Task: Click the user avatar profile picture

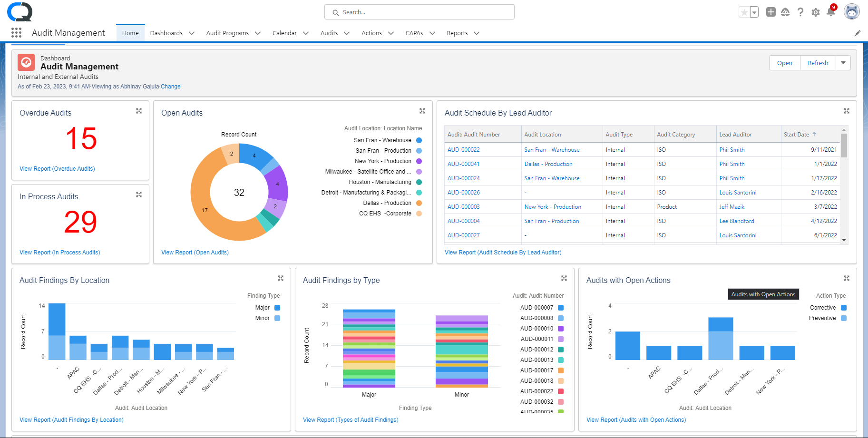Action: point(852,11)
